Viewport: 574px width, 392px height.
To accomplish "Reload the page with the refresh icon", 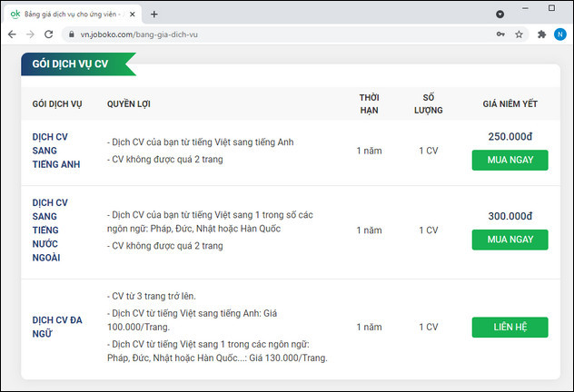I will (x=49, y=34).
